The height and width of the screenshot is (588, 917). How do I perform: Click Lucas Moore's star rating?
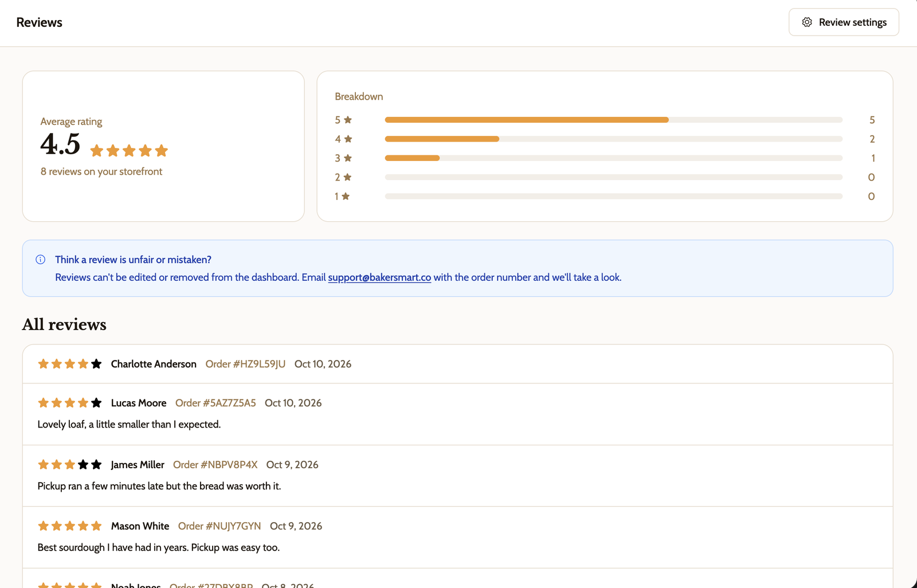(x=70, y=403)
